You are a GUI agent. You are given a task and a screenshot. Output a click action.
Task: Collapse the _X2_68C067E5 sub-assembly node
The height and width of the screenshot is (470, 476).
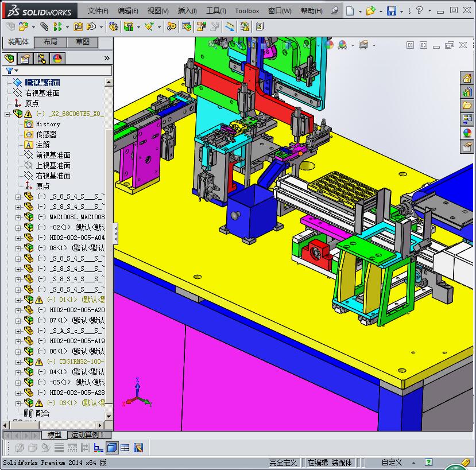(7, 114)
